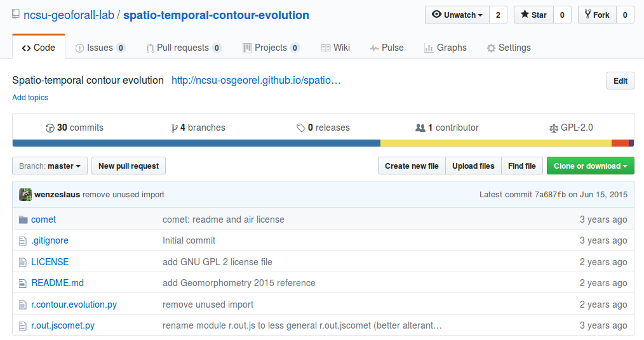This screenshot has height=340, width=644.
Task: Click the stargazers count 0
Action: click(562, 15)
